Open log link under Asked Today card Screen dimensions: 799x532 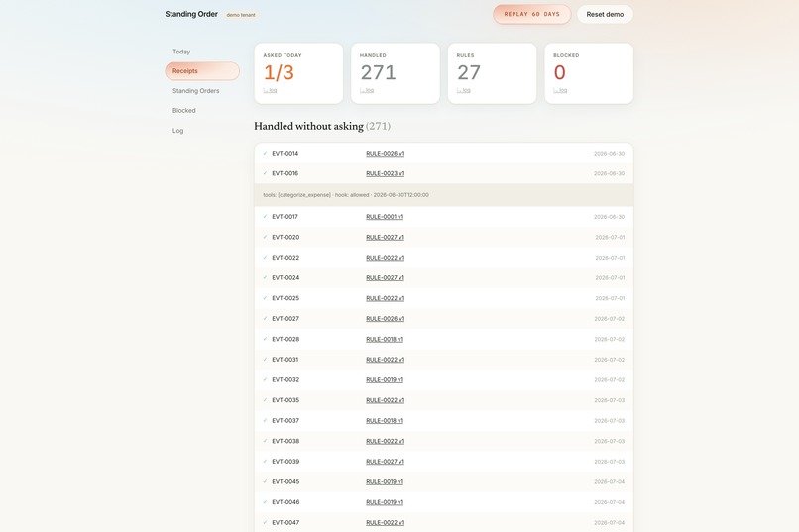click(x=270, y=90)
